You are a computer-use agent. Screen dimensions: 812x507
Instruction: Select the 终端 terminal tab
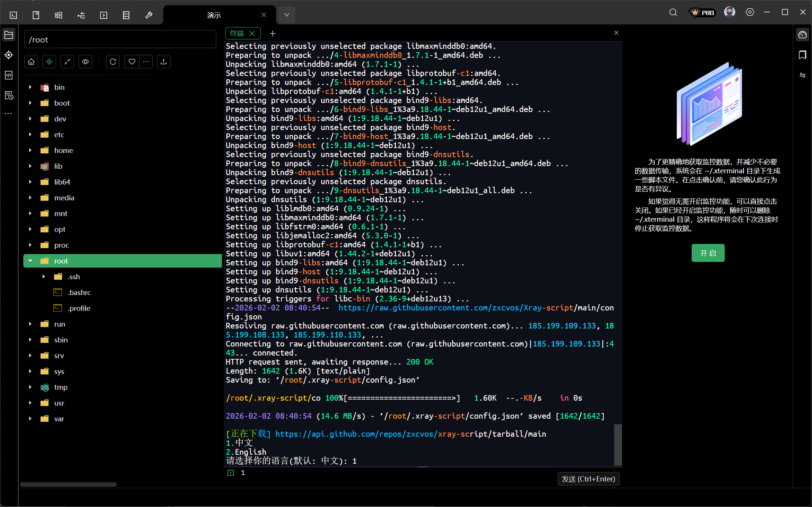(x=237, y=33)
